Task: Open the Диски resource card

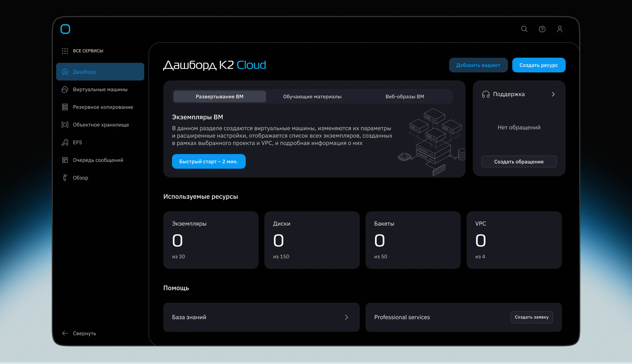Action: coord(312,240)
